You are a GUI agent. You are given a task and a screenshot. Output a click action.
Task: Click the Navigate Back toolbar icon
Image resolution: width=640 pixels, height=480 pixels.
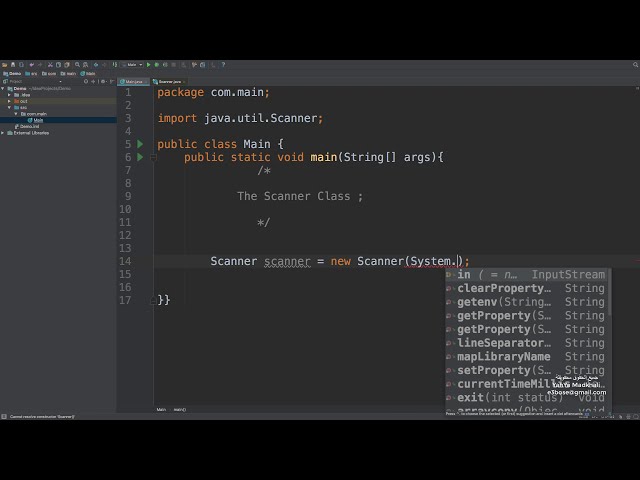(96, 65)
